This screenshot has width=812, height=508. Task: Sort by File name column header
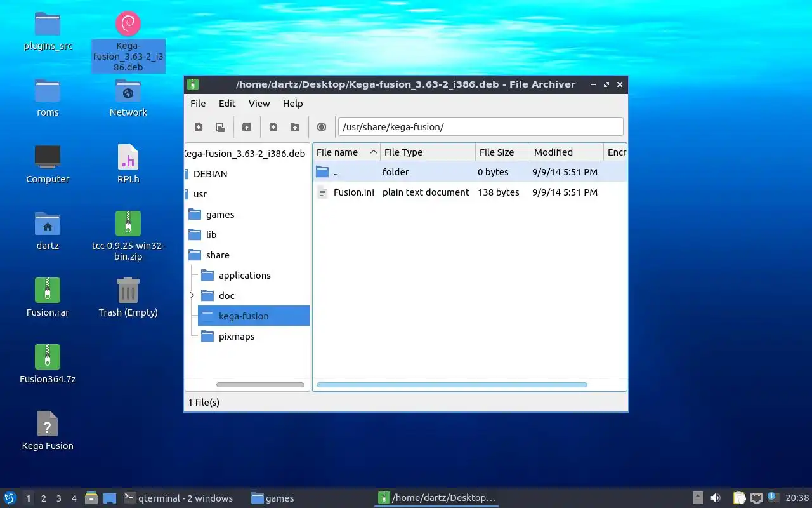click(346, 152)
